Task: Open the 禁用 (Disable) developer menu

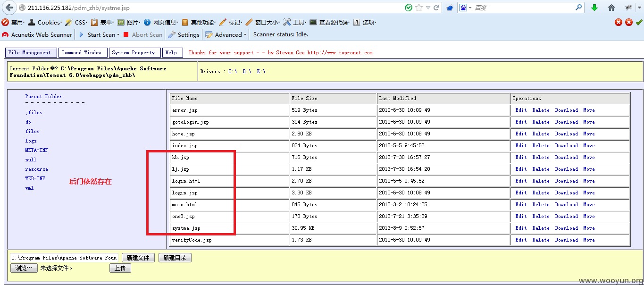Action: pos(13,22)
